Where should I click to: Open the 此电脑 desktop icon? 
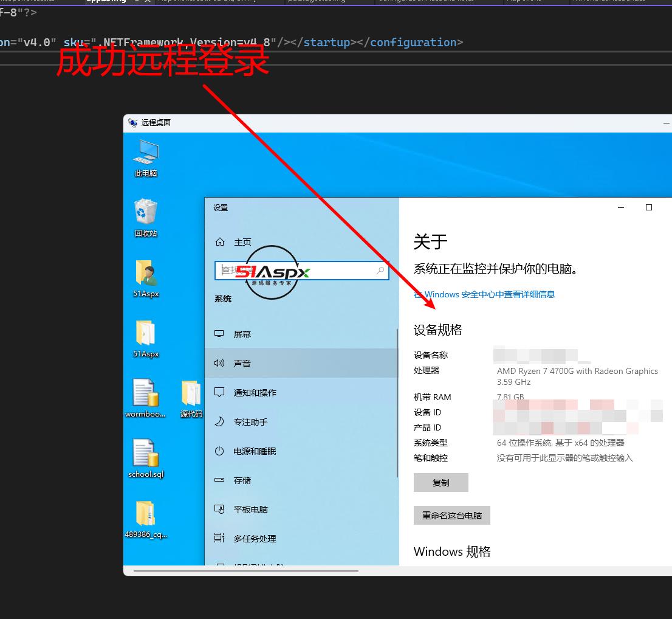coord(146,158)
